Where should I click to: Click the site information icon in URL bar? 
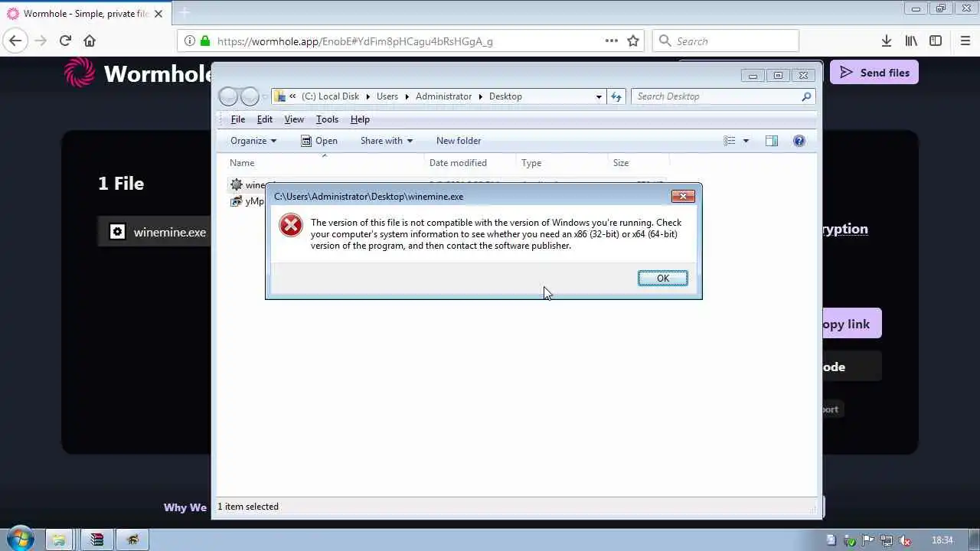point(190,41)
